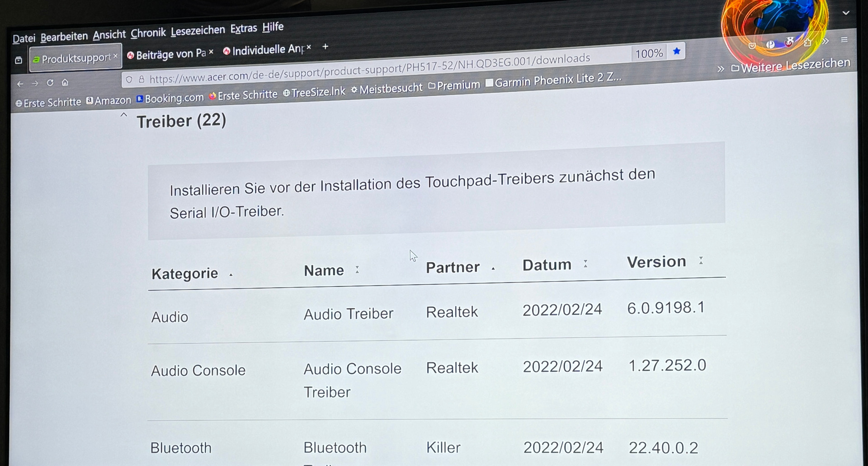The height and width of the screenshot is (466, 868).
Task: Show hidden bookmarks overflow chevron
Action: coord(721,69)
